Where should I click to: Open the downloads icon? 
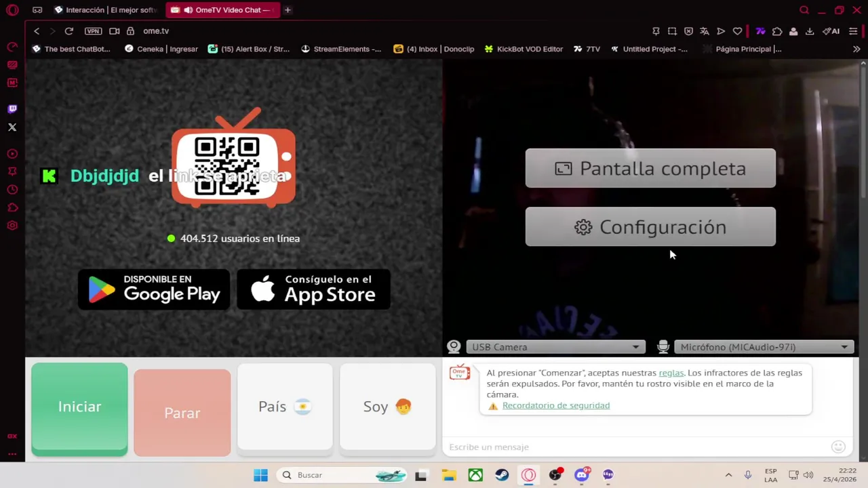click(x=810, y=31)
